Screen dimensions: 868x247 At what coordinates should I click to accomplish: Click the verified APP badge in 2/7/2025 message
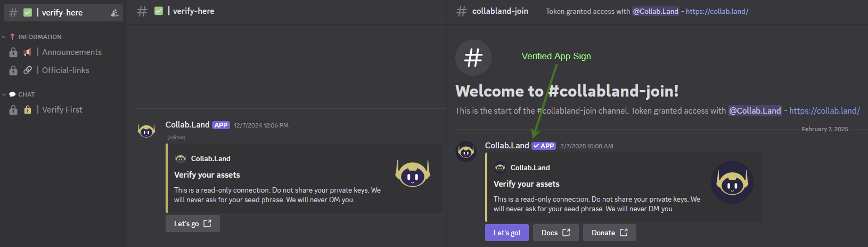click(544, 146)
